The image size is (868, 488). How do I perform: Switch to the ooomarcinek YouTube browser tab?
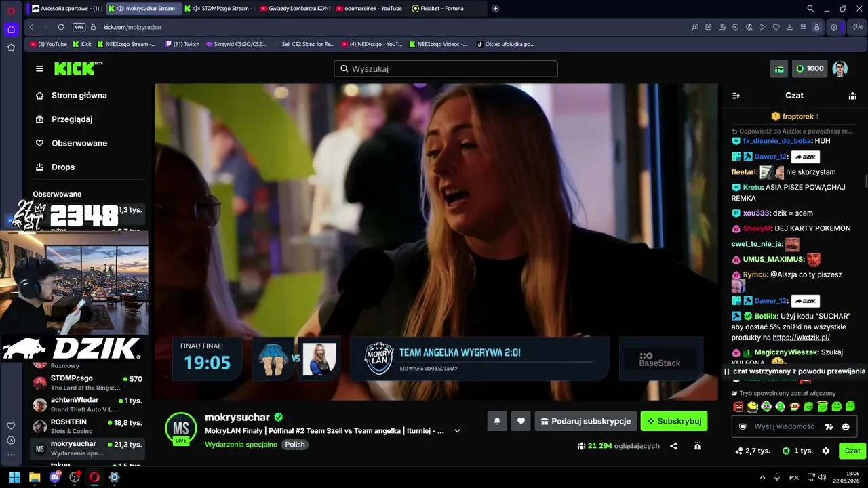tap(372, 9)
